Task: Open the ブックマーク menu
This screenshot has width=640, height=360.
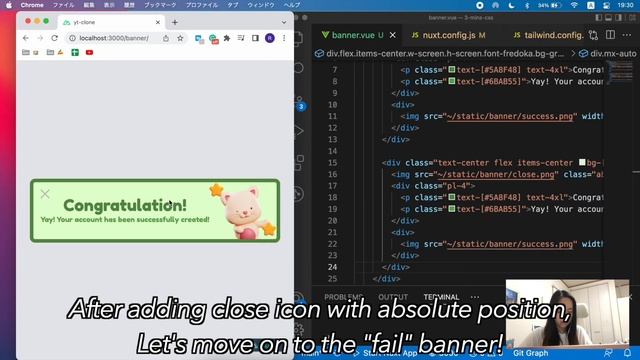Action: [160, 5]
